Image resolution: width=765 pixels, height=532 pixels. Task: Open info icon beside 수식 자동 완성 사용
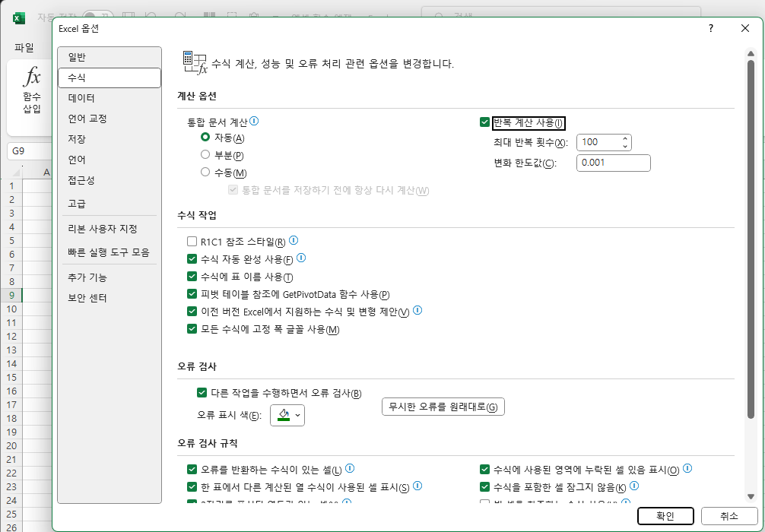(301, 258)
